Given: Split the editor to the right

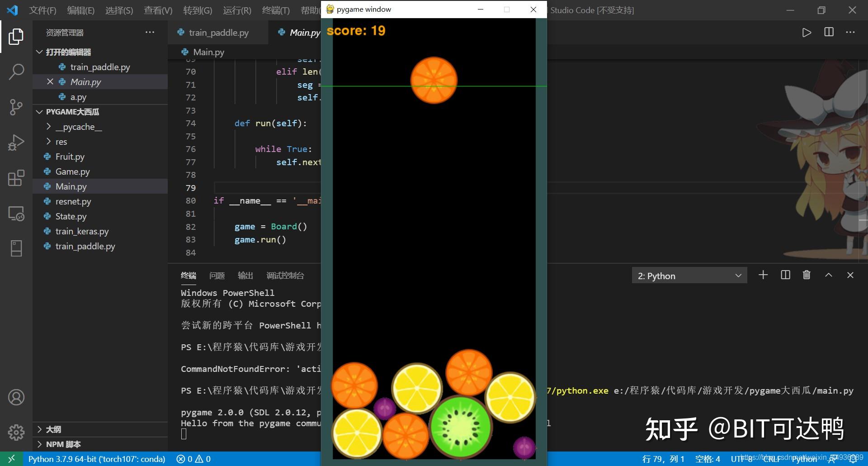Looking at the screenshot, I should [x=829, y=32].
